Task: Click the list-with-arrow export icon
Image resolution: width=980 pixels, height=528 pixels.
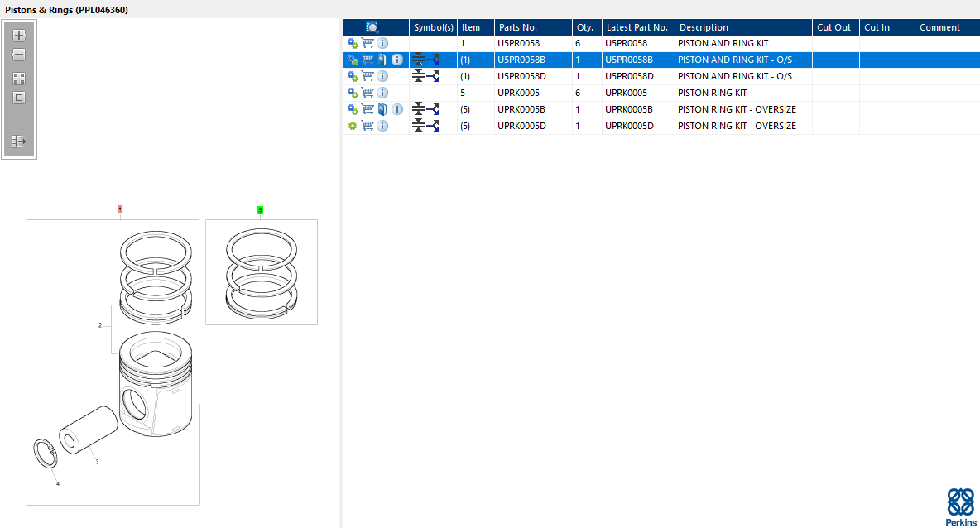Action: 19,142
